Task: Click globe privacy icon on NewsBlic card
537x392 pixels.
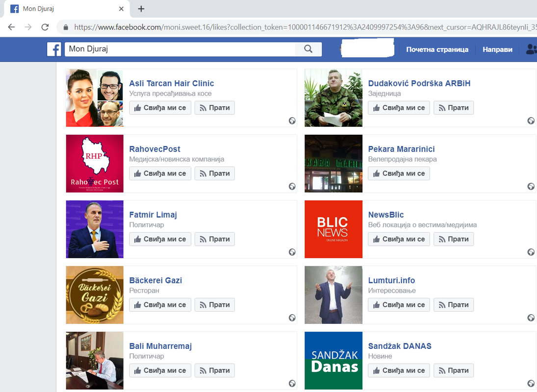Action: pos(531,252)
